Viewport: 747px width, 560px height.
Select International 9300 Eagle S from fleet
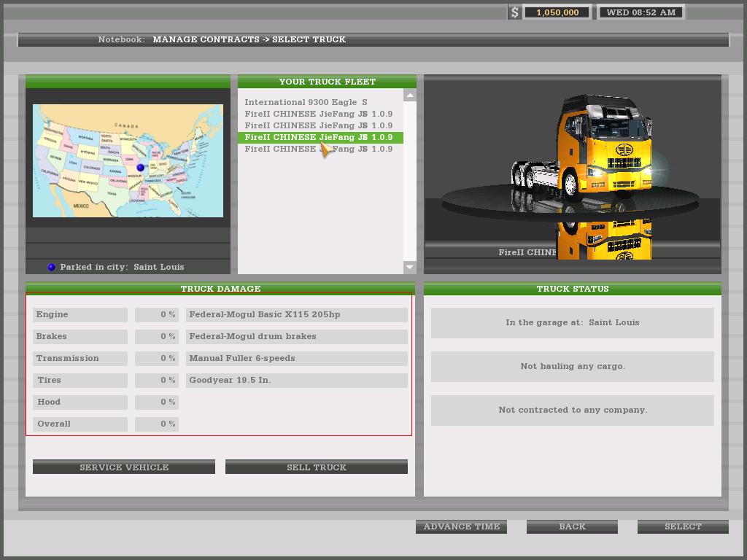point(306,102)
